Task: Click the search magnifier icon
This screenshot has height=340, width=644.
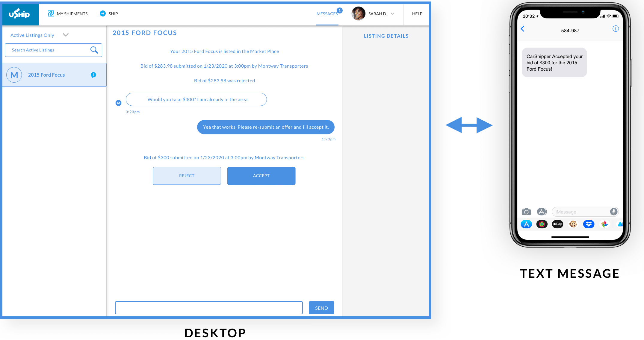Action: point(94,50)
